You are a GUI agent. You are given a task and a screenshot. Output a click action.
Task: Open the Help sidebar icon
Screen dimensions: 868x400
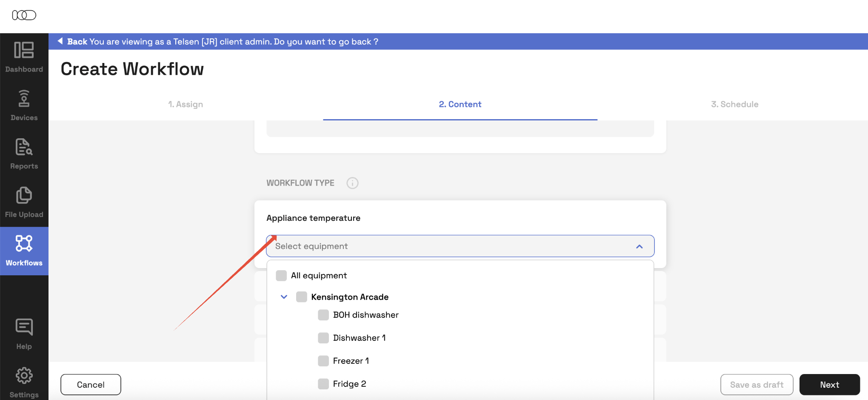point(24,328)
